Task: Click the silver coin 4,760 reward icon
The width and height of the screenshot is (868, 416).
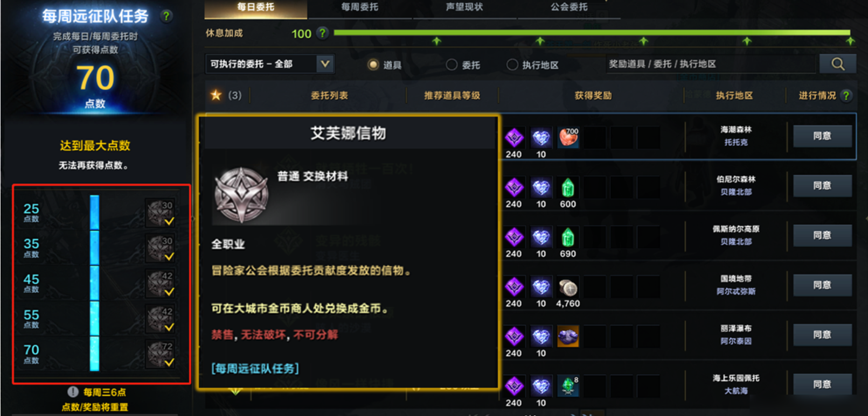Action: pos(568,287)
